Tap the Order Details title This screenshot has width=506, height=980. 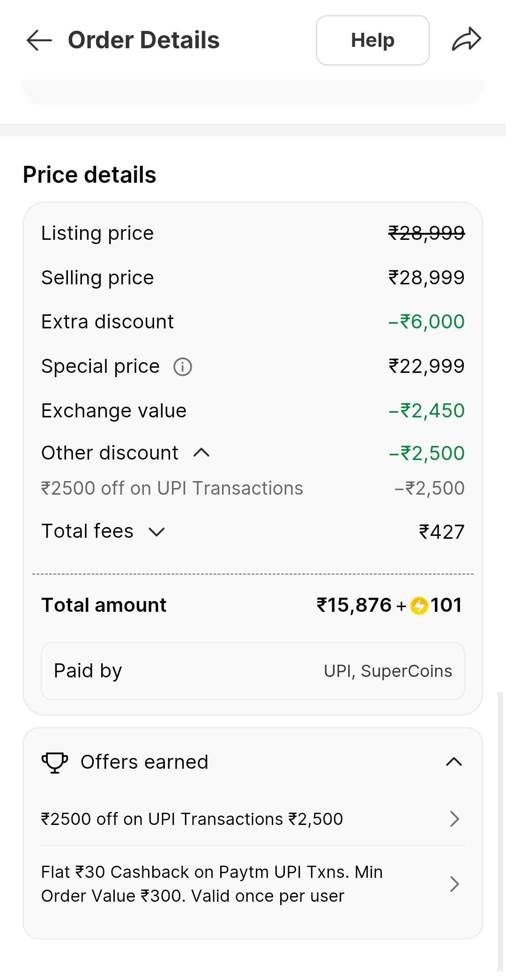143,40
